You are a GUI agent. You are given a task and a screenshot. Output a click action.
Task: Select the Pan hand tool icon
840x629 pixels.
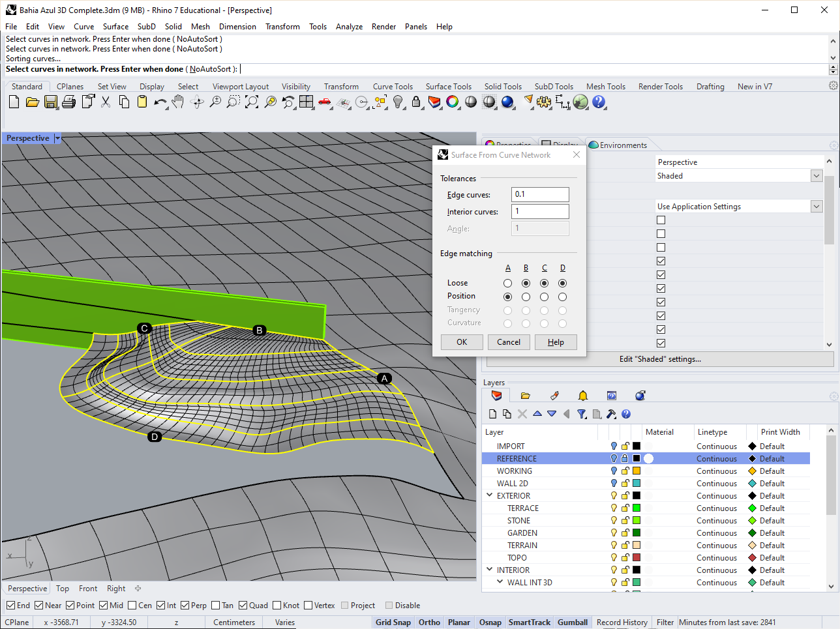tap(178, 102)
